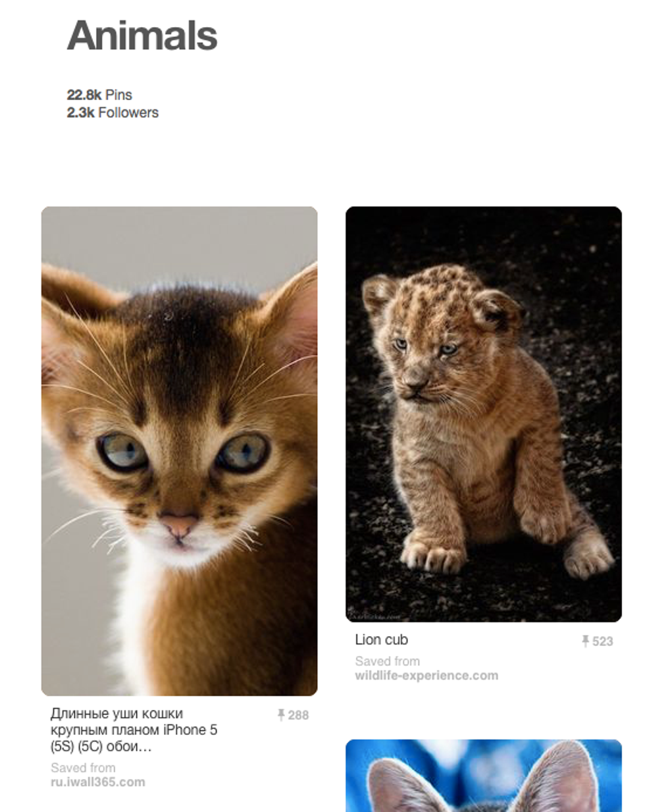Viewport: 645px width, 812px height.
Task: Open the wildlife-experience.com source link
Action: [426, 676]
